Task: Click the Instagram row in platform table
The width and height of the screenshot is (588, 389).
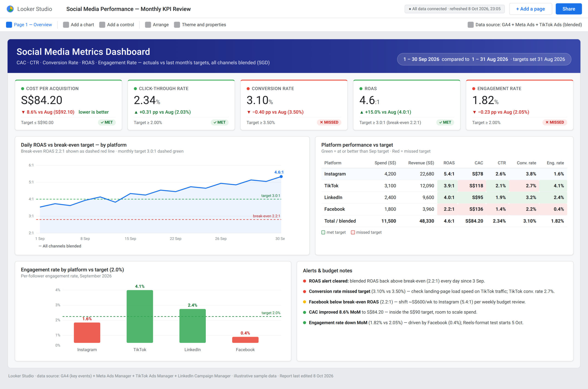Action: pyautogui.click(x=444, y=174)
